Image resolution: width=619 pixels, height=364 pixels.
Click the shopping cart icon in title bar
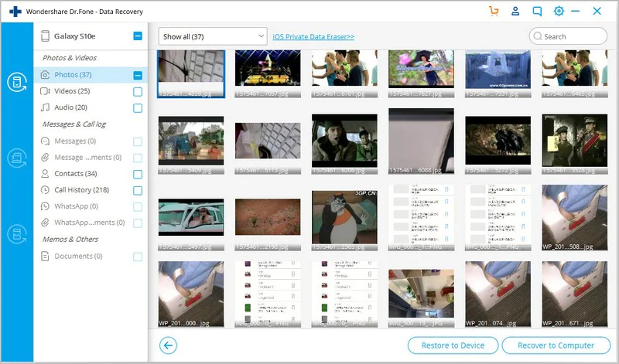(494, 11)
